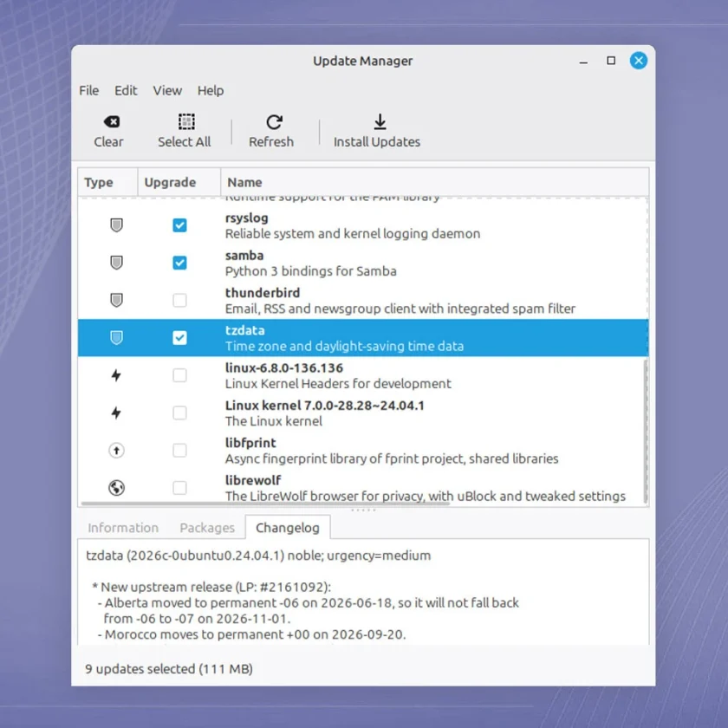Screen dimensions: 728x728
Task: Click the shield type icon for thunderbird
Action: 116,301
